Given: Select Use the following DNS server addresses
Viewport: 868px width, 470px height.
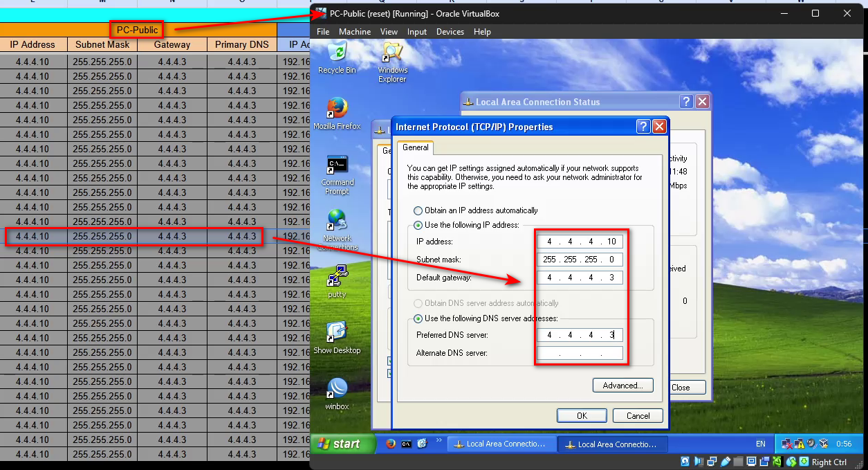Looking at the screenshot, I should coord(486,318).
